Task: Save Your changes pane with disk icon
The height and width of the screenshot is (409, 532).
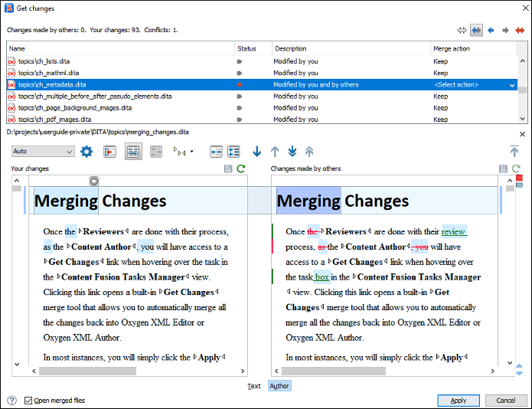Action: click(x=228, y=169)
